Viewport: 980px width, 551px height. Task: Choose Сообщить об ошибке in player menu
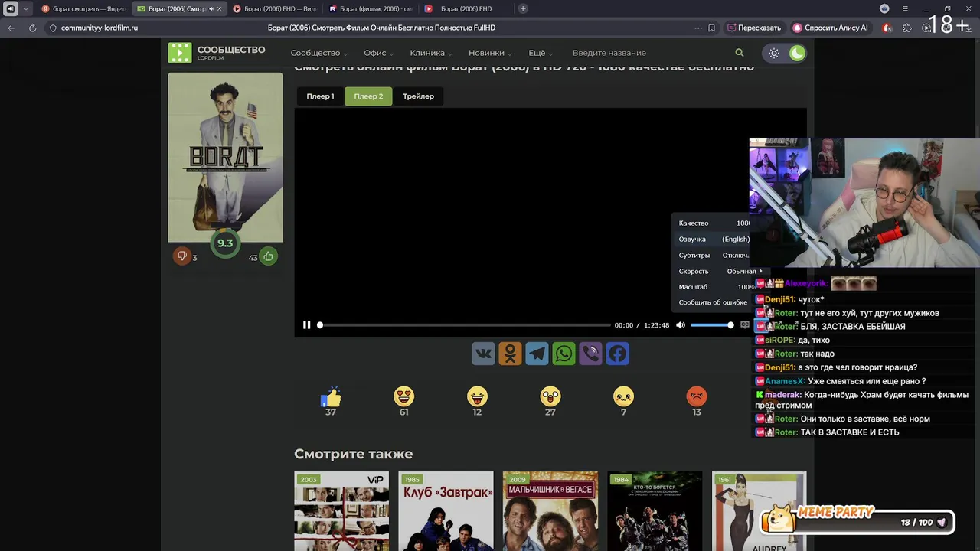coord(713,302)
